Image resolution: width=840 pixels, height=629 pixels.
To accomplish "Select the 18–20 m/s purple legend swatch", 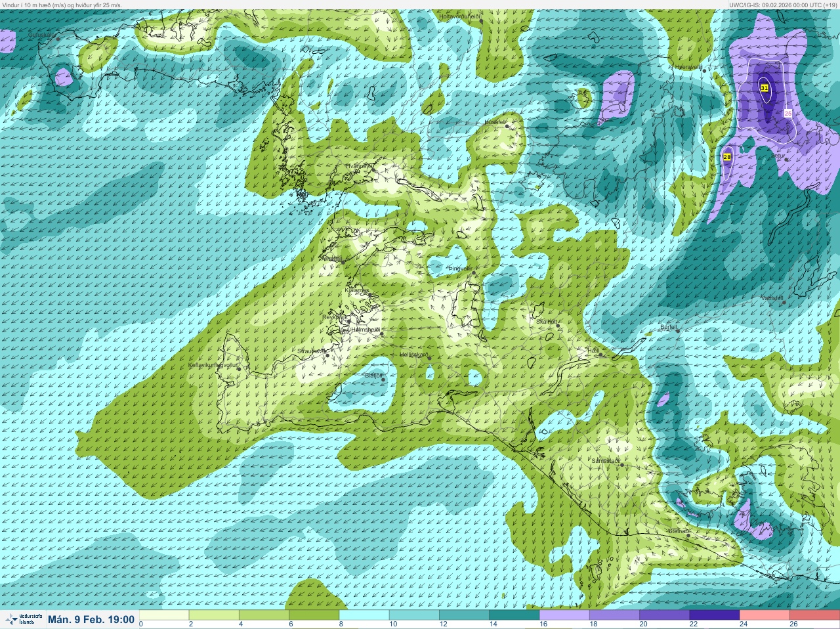I will pos(614,615).
